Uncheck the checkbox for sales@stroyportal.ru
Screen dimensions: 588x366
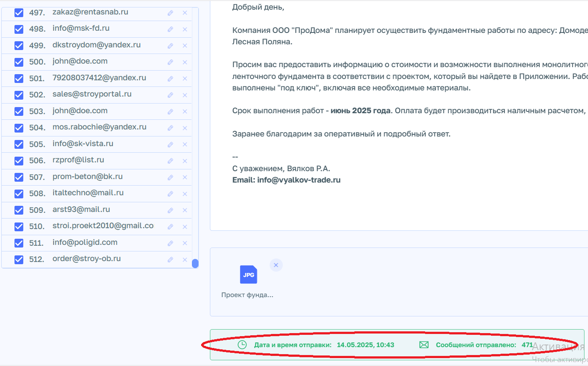point(18,95)
